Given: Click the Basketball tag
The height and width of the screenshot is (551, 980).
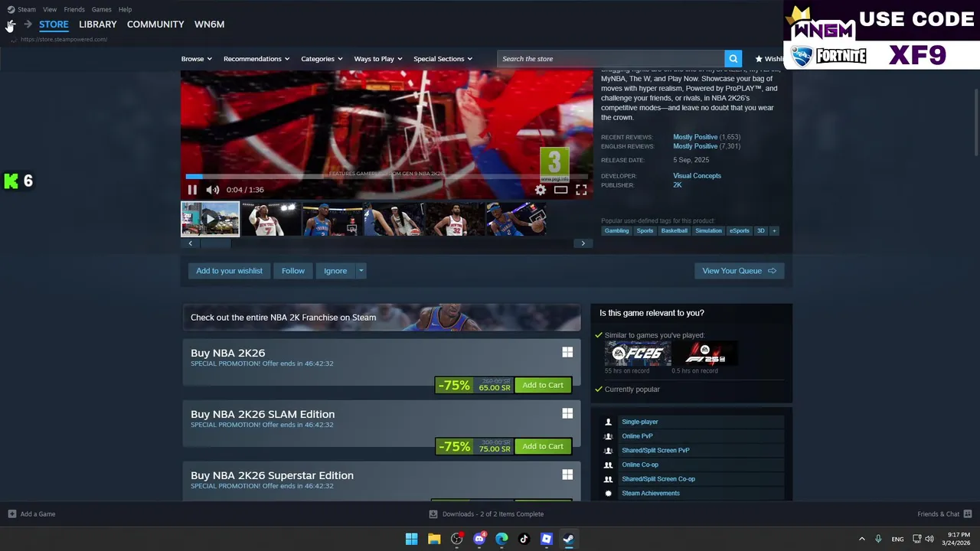Looking at the screenshot, I should (674, 230).
